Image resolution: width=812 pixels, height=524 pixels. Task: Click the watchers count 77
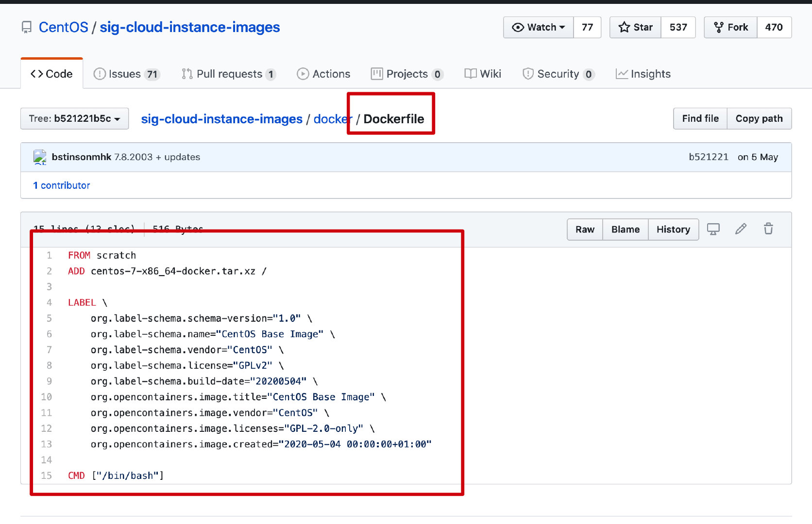(x=588, y=27)
